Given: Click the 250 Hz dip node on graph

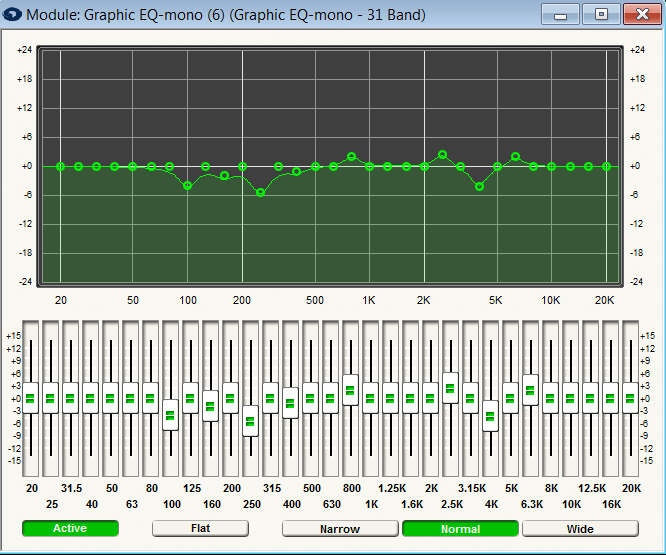Looking at the screenshot, I should [261, 193].
